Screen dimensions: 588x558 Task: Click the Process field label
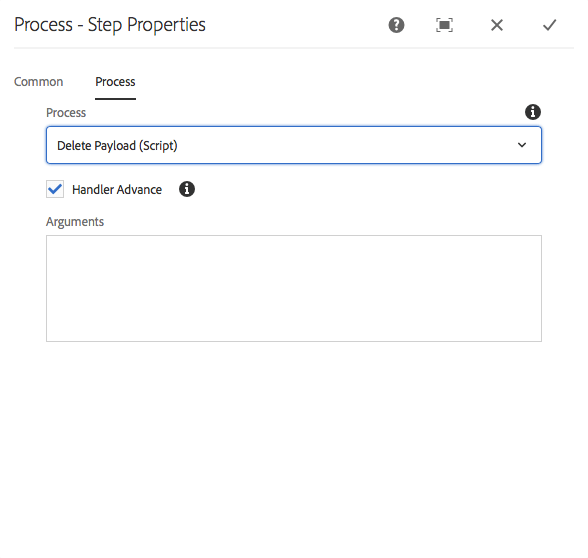66,112
